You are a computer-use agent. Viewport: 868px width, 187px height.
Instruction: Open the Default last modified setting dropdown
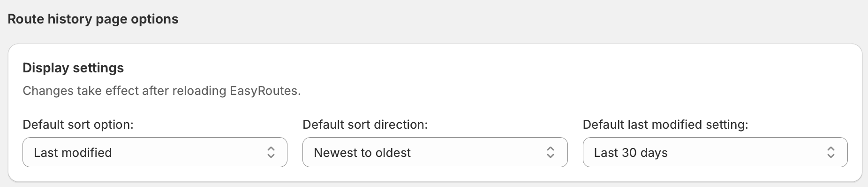[715, 152]
